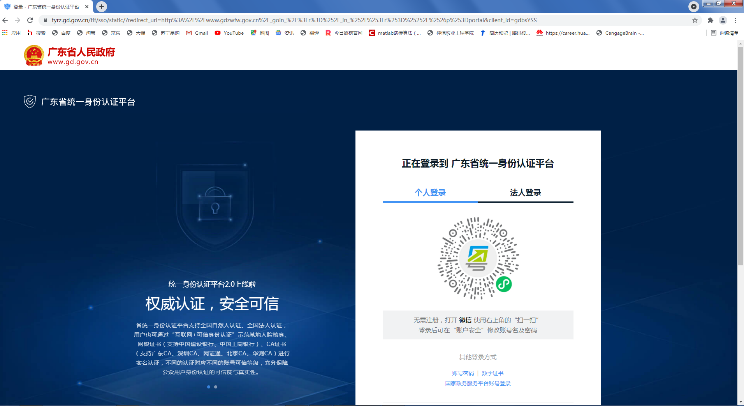Go back with the browser back arrow
Image resolution: width=744 pixels, height=406 pixels.
tap(5, 20)
